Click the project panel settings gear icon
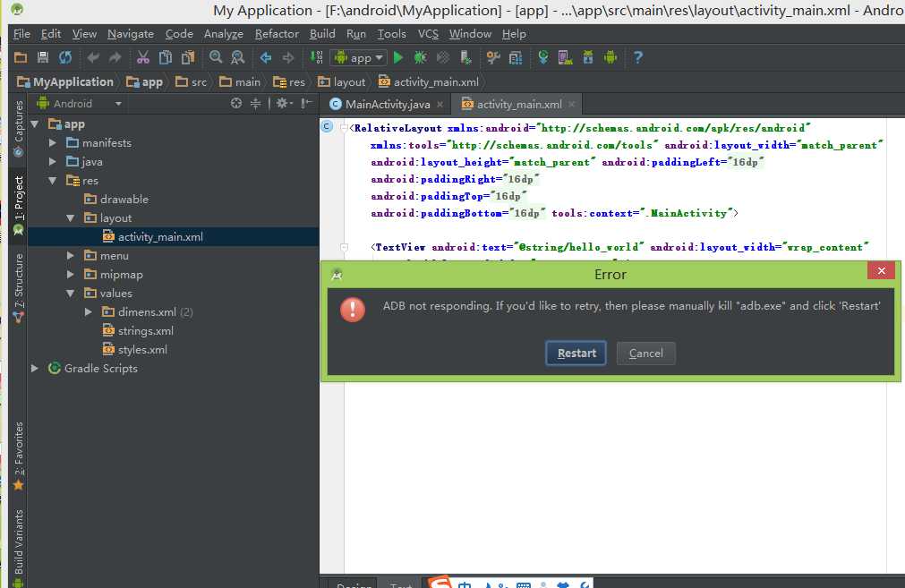The width and height of the screenshot is (905, 588). 283,103
